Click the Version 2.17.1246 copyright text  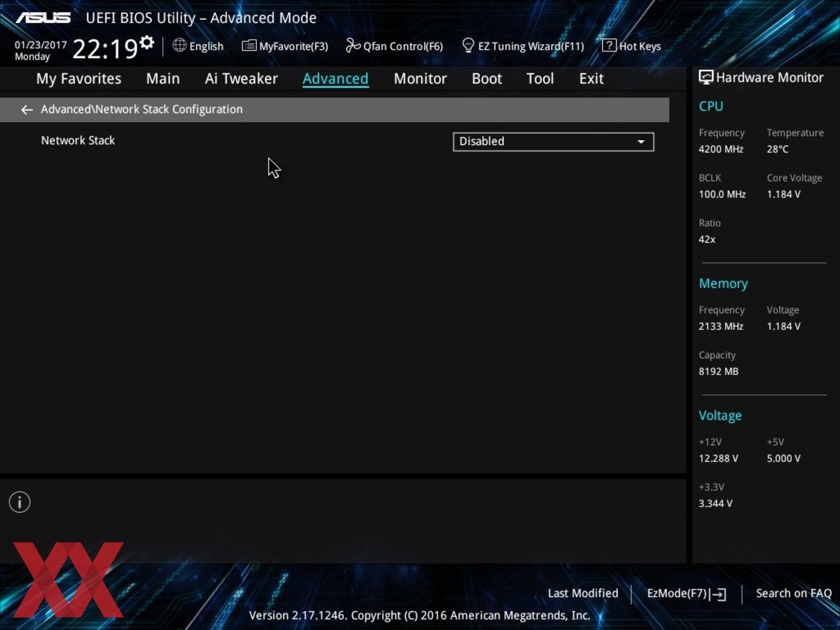[x=419, y=615]
